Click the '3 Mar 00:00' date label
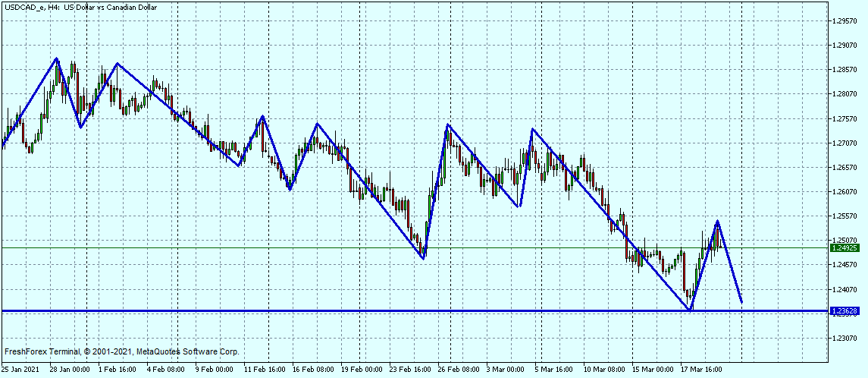This screenshot has width=868, height=378. [x=506, y=369]
